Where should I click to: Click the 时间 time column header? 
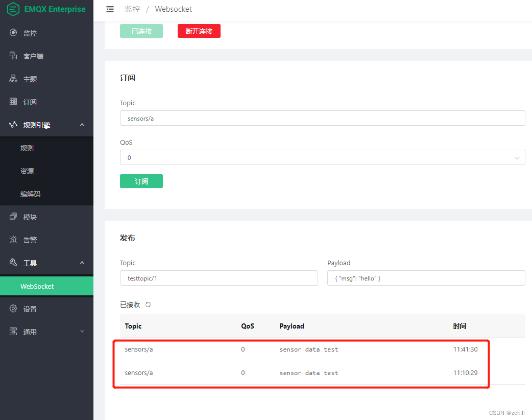point(460,326)
